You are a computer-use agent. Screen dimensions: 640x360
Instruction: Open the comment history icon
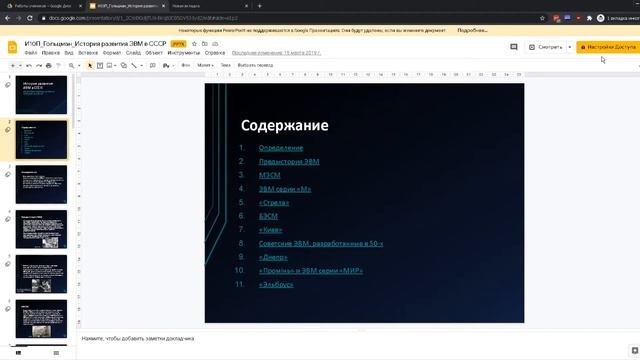(x=514, y=47)
